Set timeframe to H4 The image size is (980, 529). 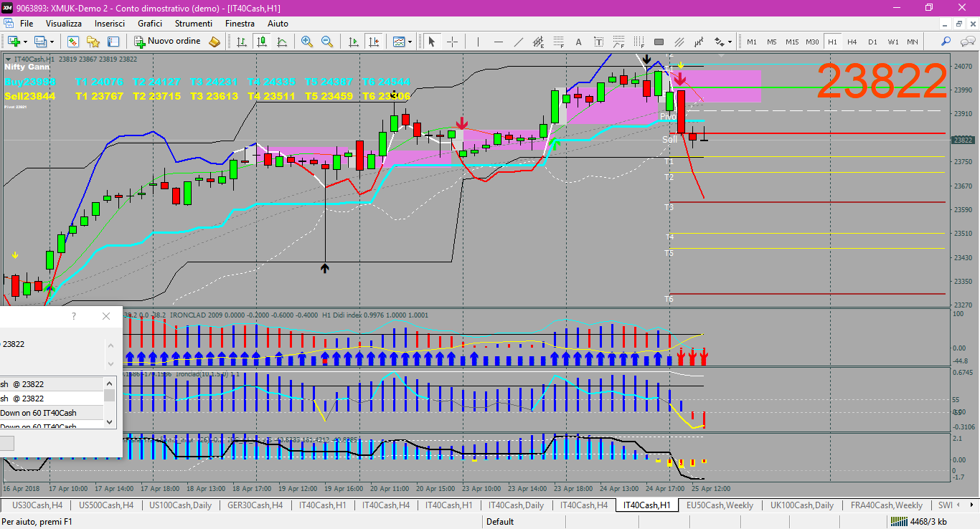(852, 42)
